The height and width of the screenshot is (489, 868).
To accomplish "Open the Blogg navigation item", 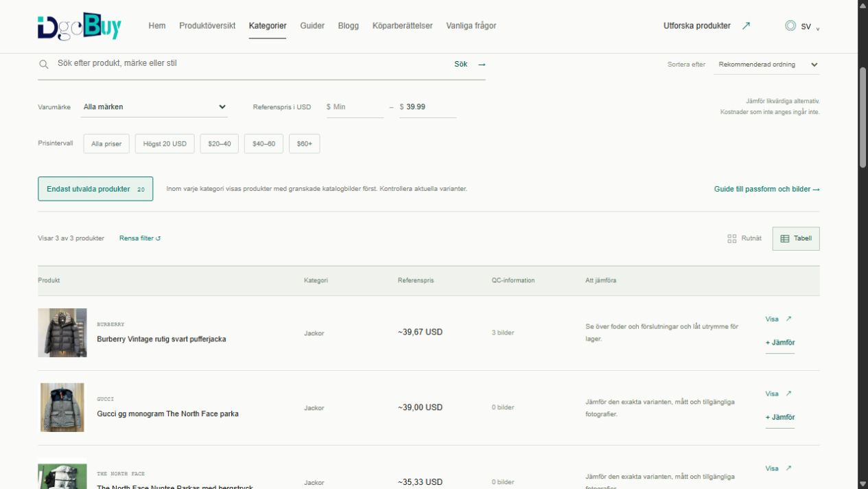I will coord(349,26).
